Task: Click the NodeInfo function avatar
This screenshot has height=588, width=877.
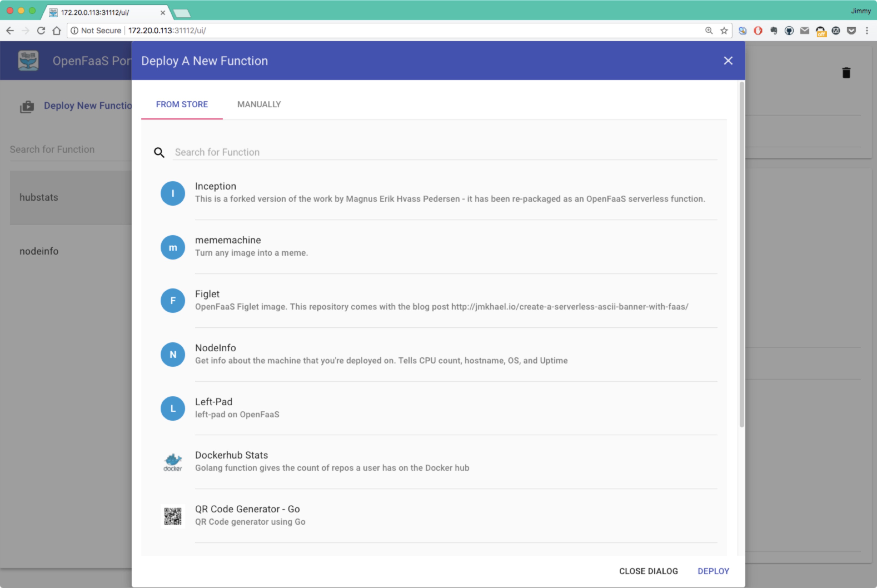Action: (x=173, y=354)
